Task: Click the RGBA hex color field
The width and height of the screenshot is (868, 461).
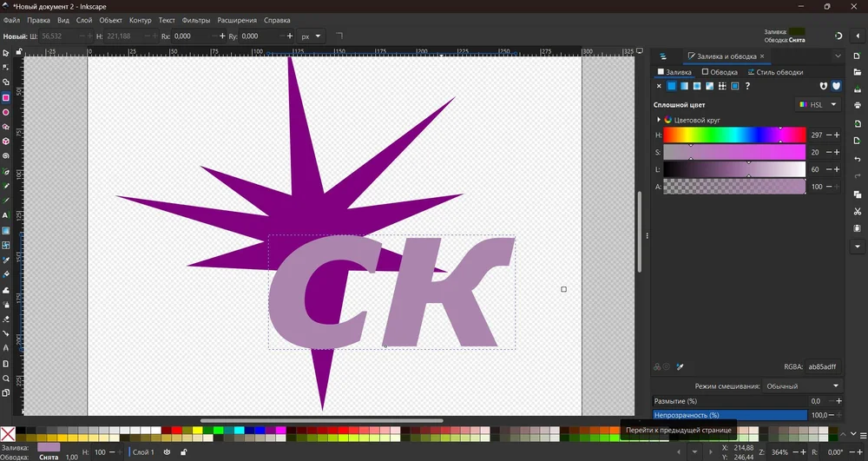Action: pyautogui.click(x=823, y=367)
